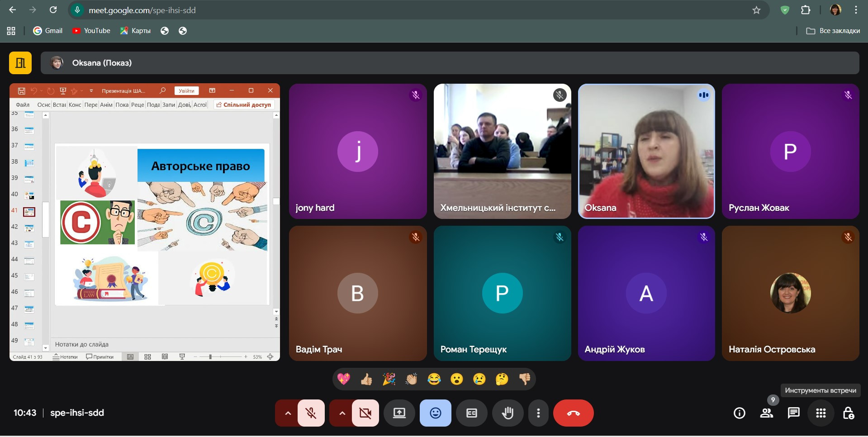
Task: Hide the emoji reactions bar
Action: point(435,413)
